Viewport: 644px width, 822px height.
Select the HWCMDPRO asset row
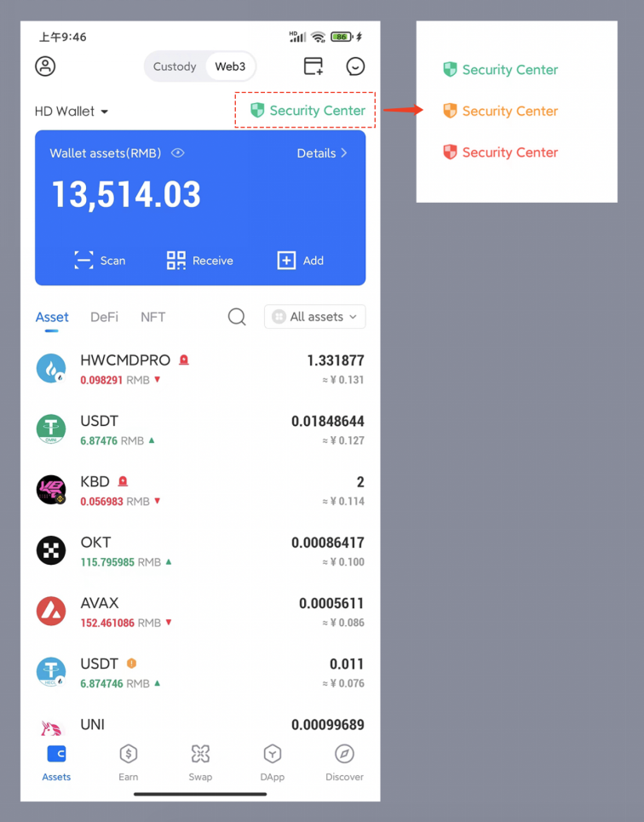click(x=200, y=369)
